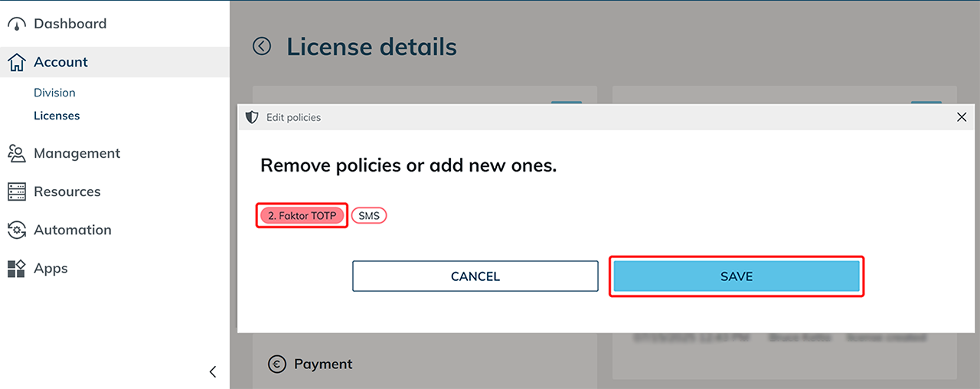Viewport: 980px width, 389px height.
Task: Click the Apps grid icon
Action: (x=17, y=269)
